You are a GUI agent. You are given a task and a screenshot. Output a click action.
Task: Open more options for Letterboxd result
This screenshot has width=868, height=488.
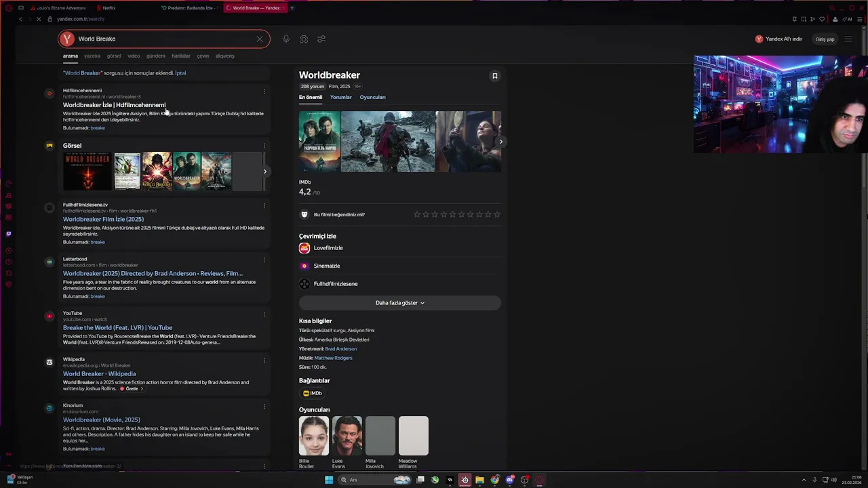point(264,260)
